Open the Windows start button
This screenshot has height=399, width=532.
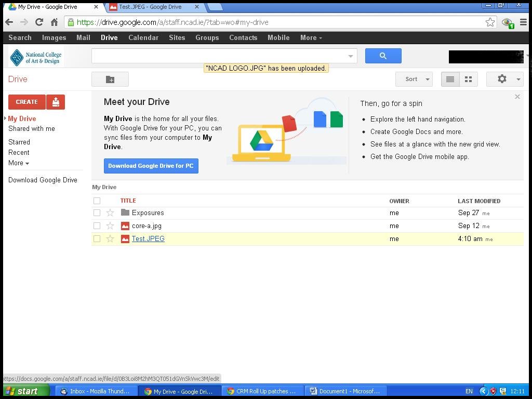[x=26, y=391]
